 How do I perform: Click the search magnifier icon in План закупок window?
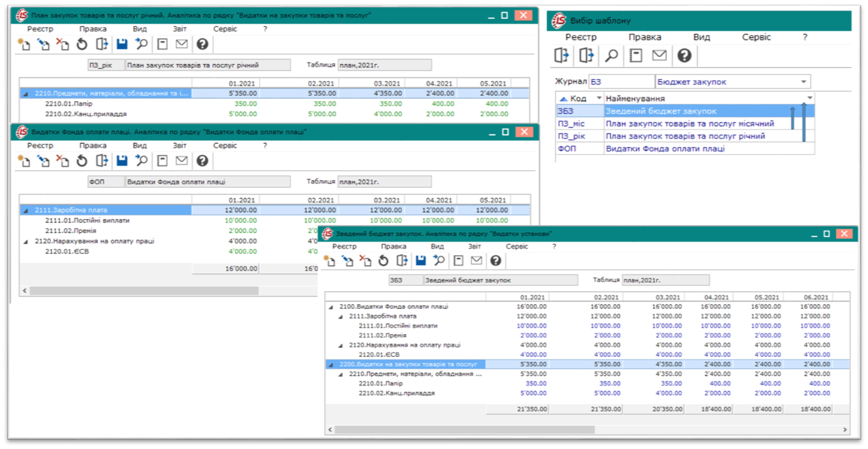(141, 44)
